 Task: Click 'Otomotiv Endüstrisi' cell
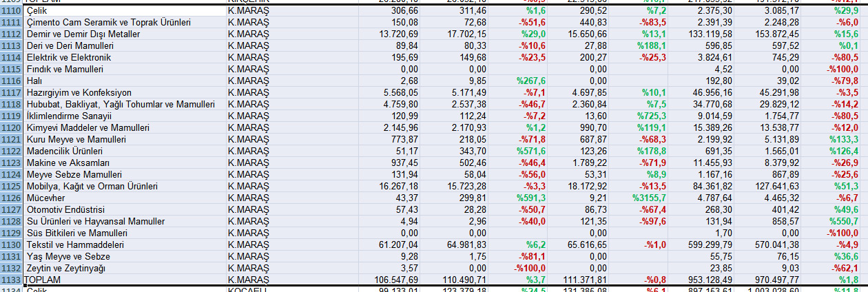click(x=125, y=210)
